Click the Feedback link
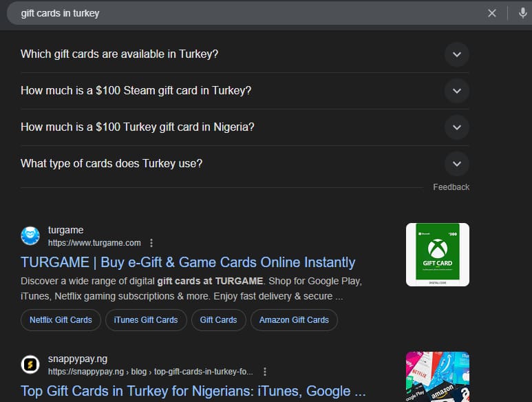 click(451, 187)
